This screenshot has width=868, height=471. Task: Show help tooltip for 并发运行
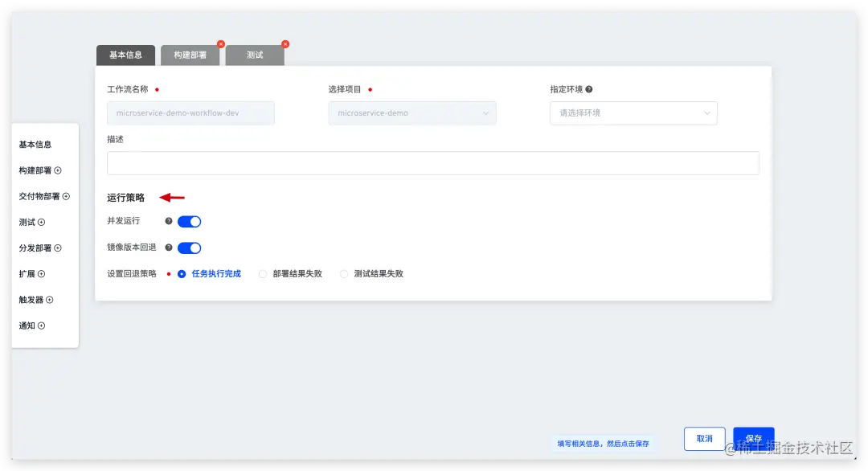(169, 221)
